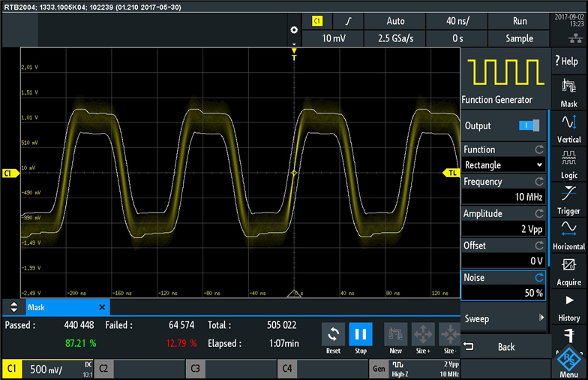Reset the mask test statistics

click(x=333, y=336)
